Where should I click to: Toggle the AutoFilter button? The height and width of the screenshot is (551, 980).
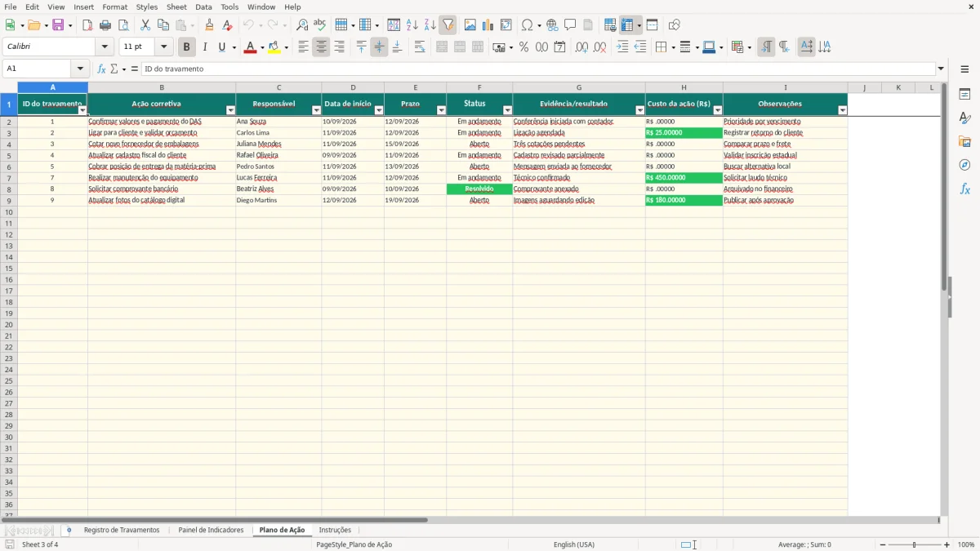(x=448, y=25)
